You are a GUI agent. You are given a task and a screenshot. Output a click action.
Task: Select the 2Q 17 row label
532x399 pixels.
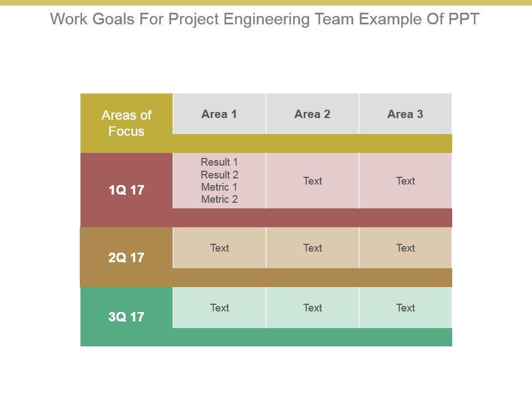126,258
